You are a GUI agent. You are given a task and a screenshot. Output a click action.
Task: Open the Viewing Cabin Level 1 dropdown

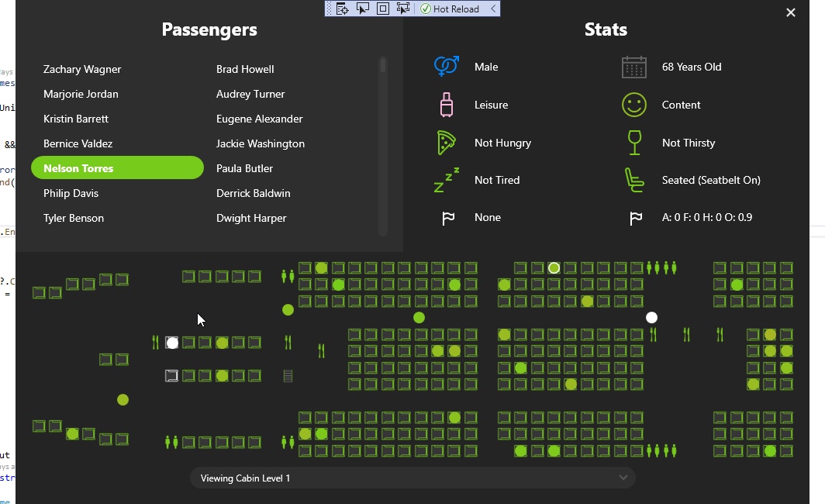412,478
